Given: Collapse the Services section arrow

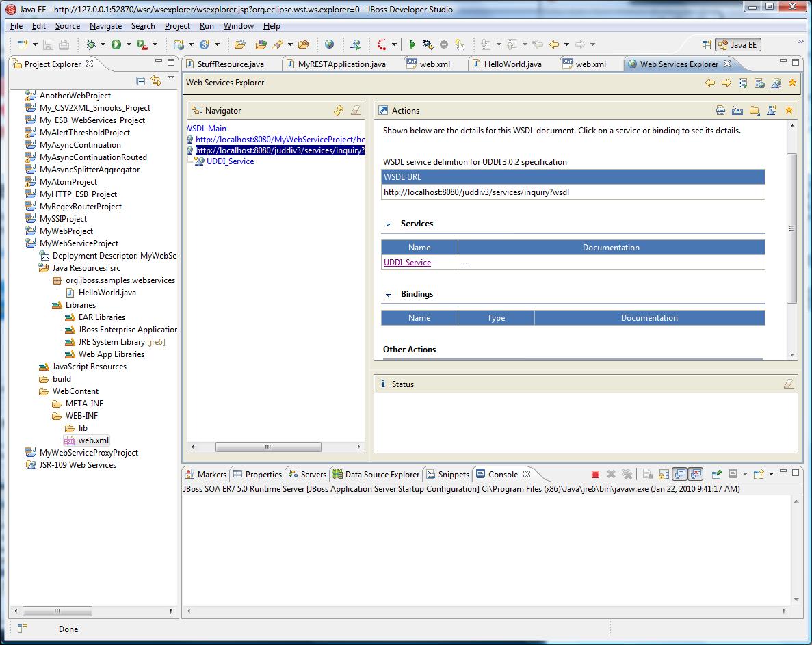Looking at the screenshot, I should (x=389, y=224).
